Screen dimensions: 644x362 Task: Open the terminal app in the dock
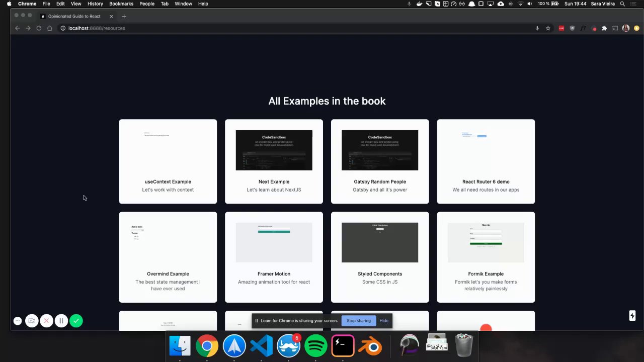click(x=343, y=346)
